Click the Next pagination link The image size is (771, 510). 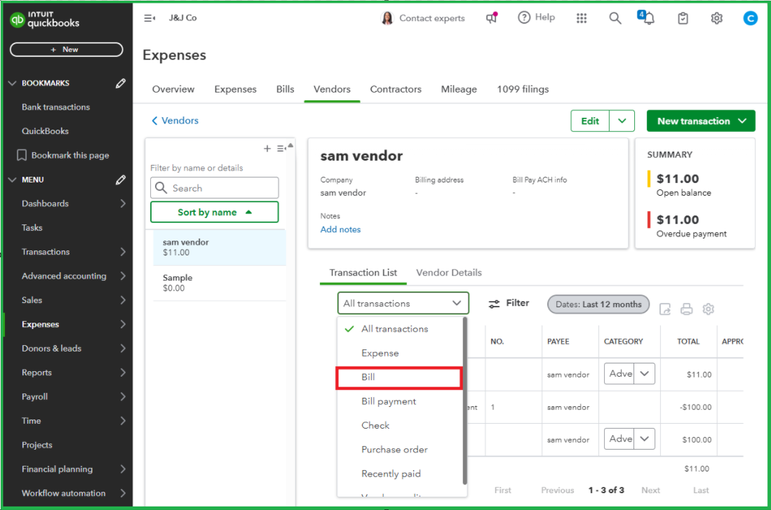[x=651, y=490]
